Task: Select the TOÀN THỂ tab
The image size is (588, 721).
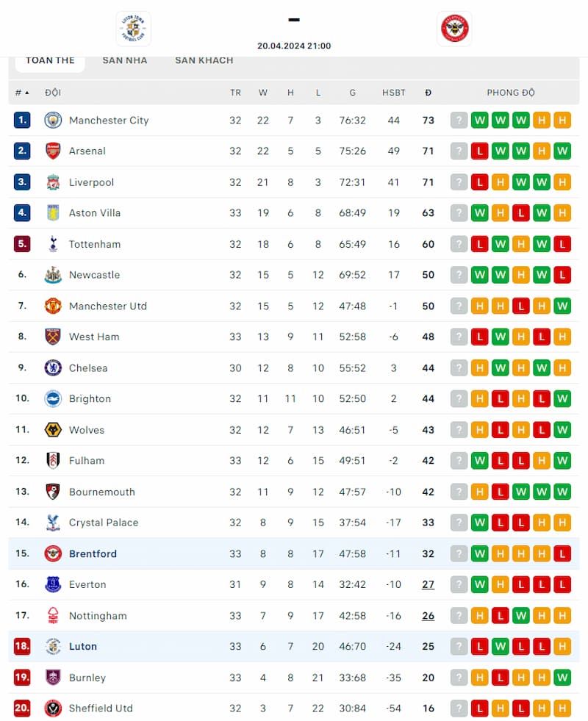Action: tap(50, 60)
